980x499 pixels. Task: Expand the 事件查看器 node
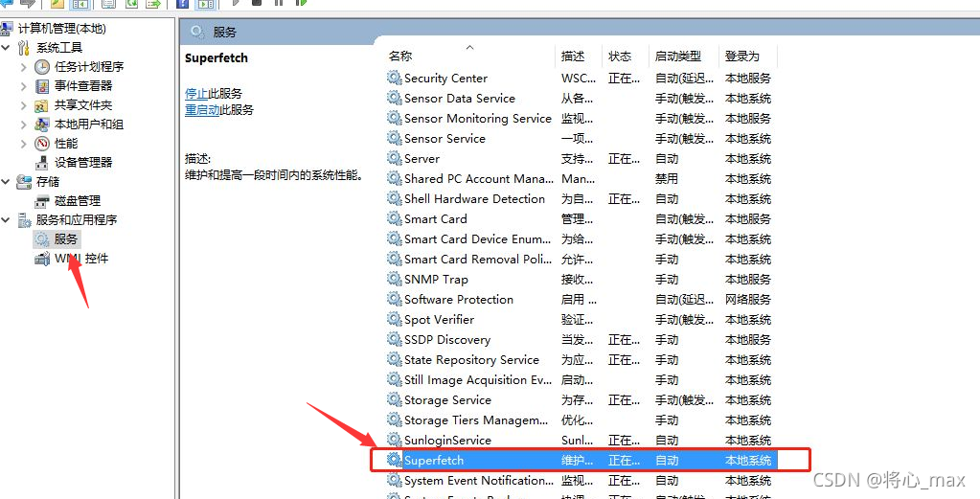pos(24,86)
